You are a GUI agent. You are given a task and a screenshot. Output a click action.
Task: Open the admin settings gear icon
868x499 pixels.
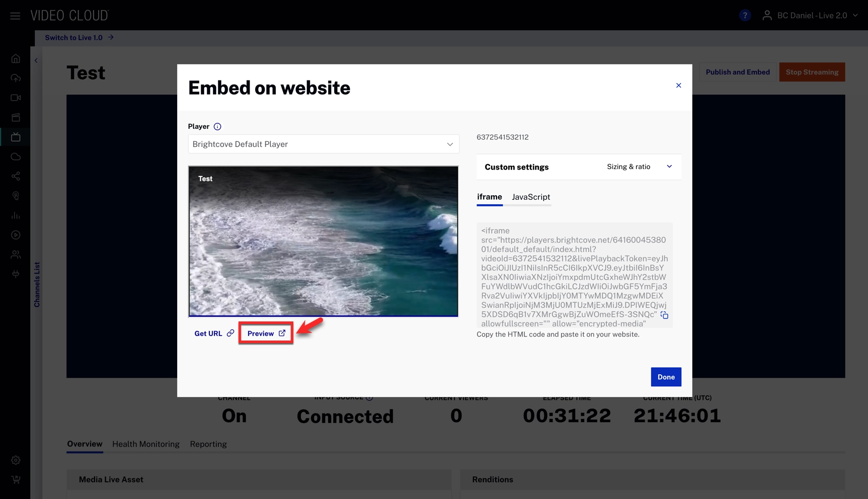tap(16, 460)
